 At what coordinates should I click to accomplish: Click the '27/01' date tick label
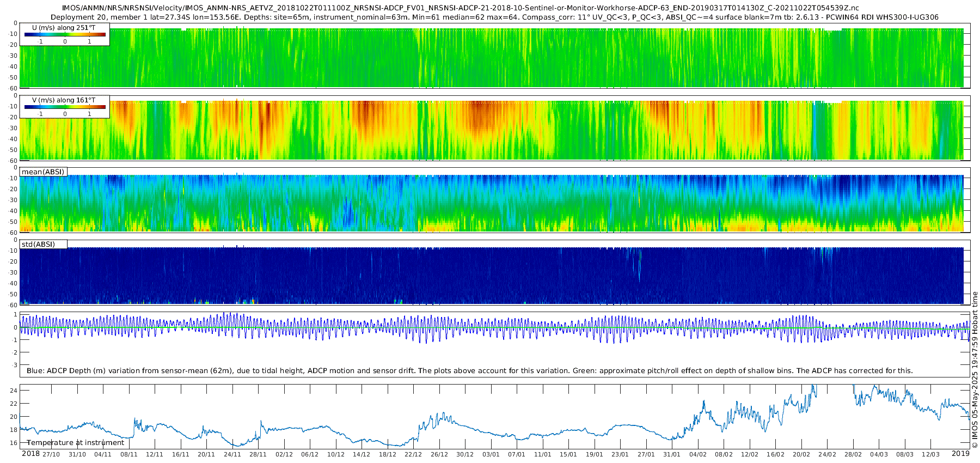(646, 454)
